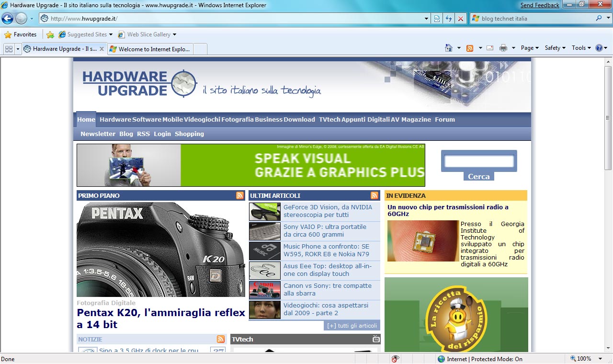This screenshot has width=613, height=364.
Task: Click the Speak Visual banner ad
Action: tap(251, 165)
